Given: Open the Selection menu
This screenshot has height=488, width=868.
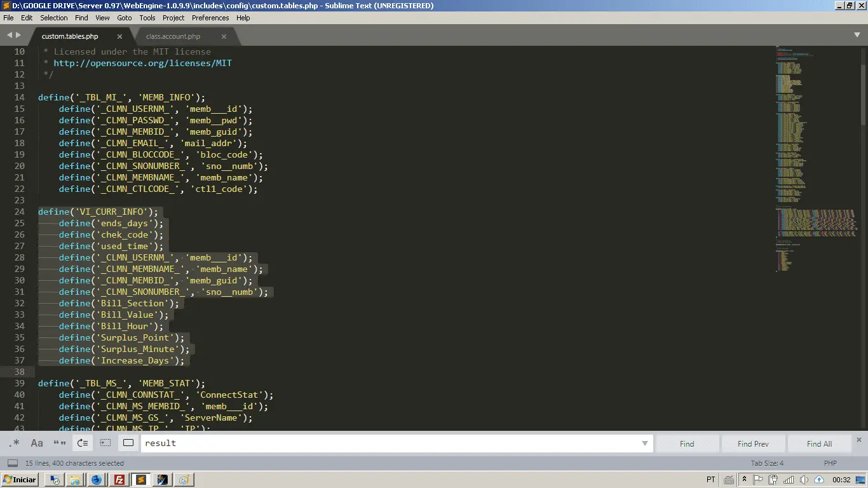Looking at the screenshot, I should click(x=54, y=18).
